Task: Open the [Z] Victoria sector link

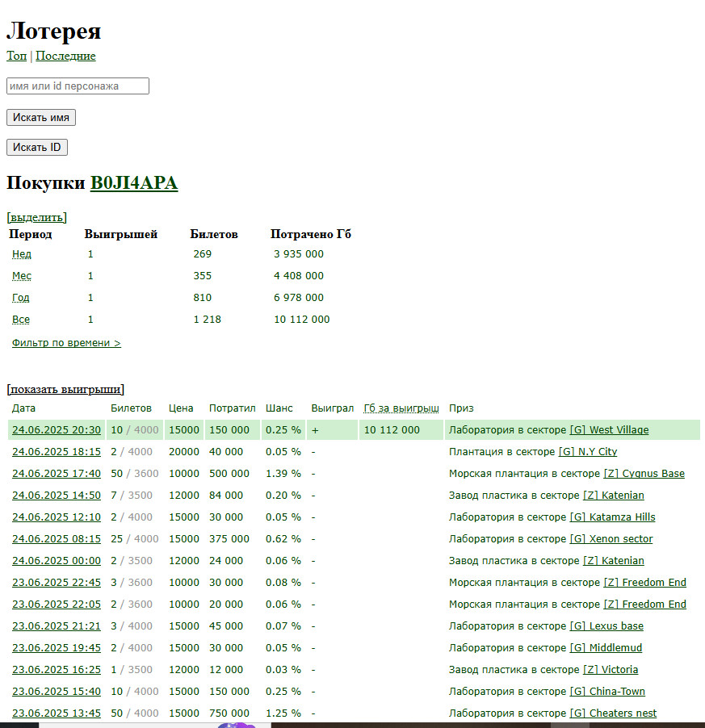Action: [611, 670]
